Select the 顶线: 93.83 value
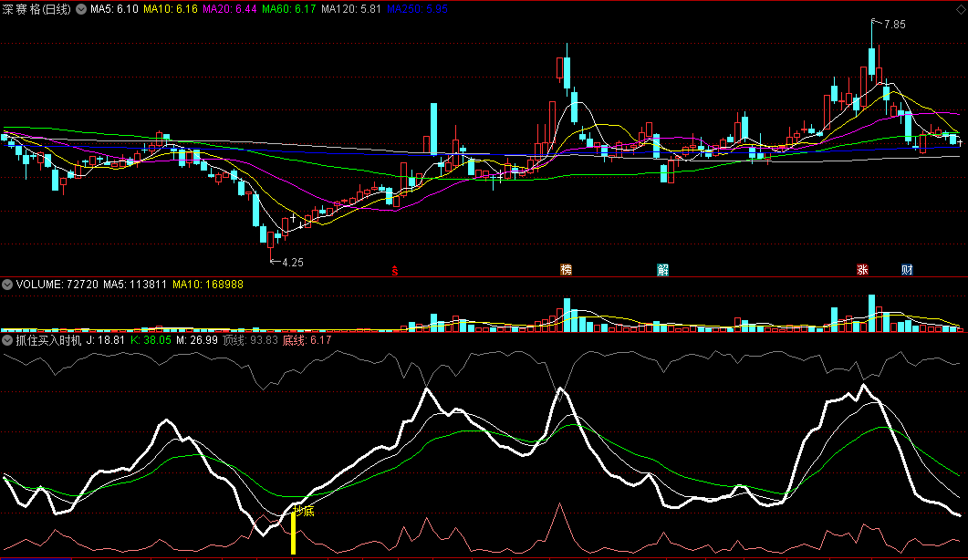Viewport: 968px width, 560px height. click(x=250, y=340)
